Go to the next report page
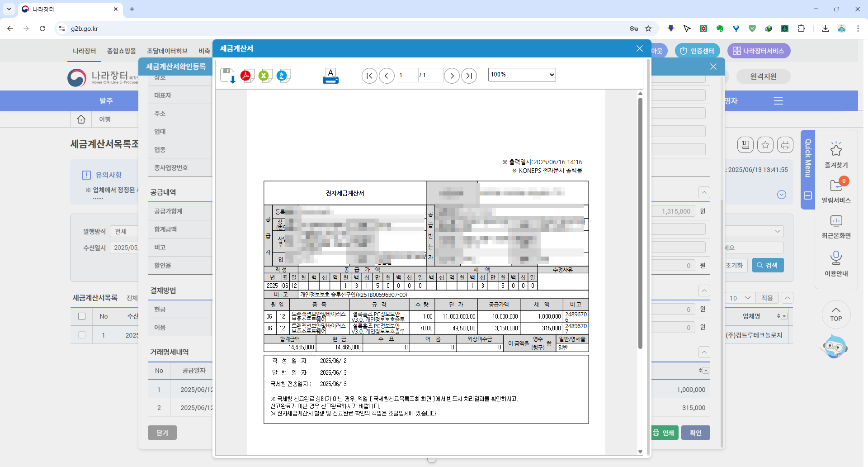Viewport: 868px width, 467px height. (x=452, y=76)
